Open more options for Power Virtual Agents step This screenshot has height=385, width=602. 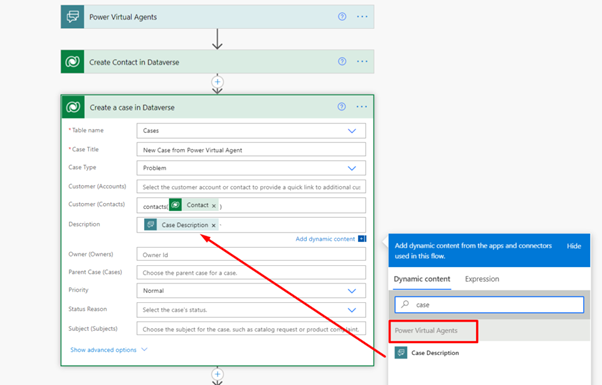click(362, 17)
